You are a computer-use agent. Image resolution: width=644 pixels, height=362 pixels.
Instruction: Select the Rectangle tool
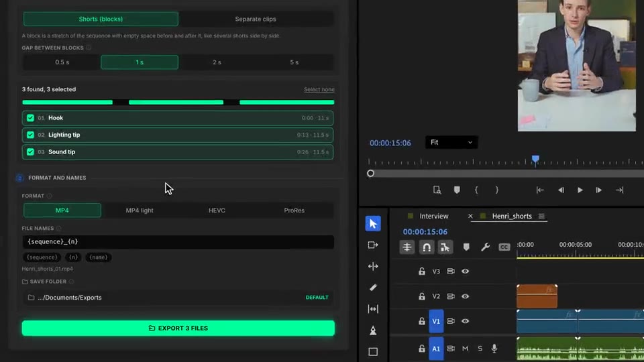tap(373, 352)
